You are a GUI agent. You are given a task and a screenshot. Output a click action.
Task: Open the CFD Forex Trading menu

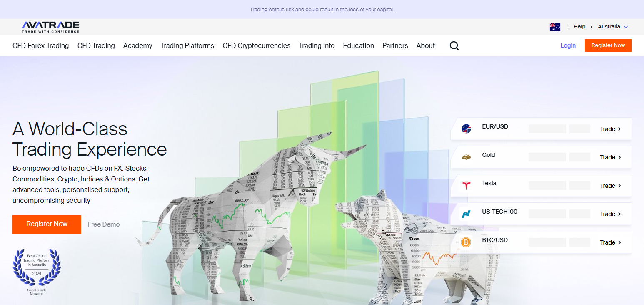point(41,46)
